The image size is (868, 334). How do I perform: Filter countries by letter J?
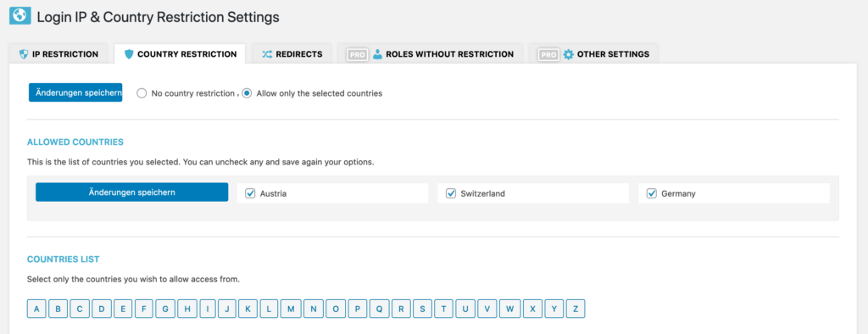point(227,309)
